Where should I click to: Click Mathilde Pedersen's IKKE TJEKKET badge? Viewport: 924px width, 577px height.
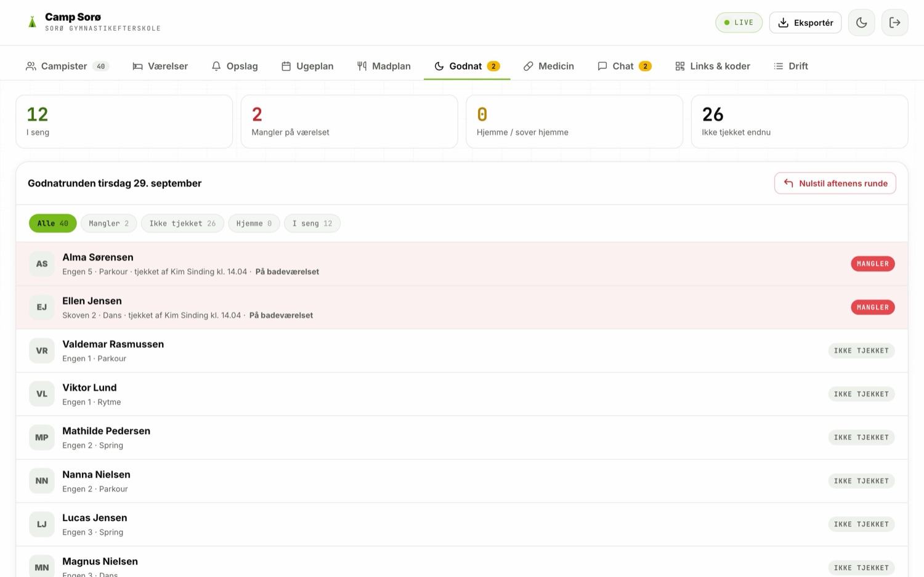coord(861,437)
